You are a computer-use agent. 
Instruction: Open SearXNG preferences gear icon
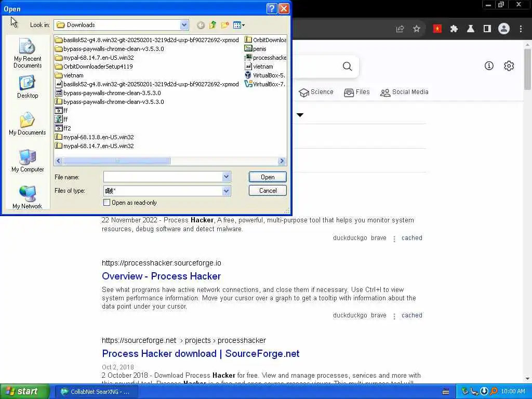(x=509, y=66)
